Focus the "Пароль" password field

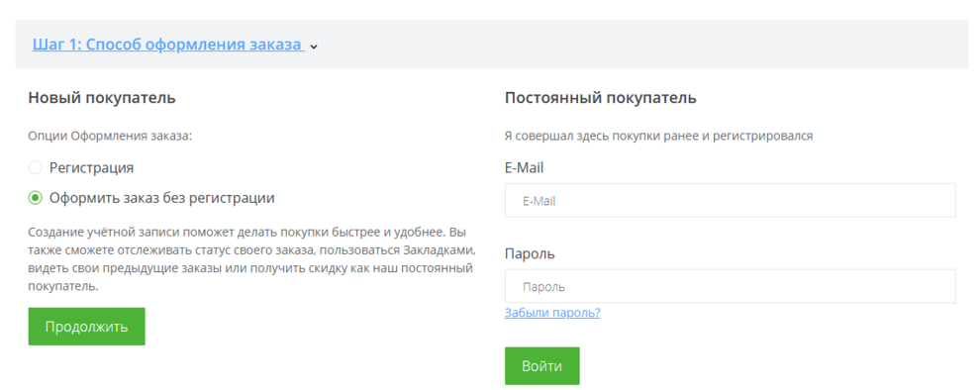tap(730, 287)
